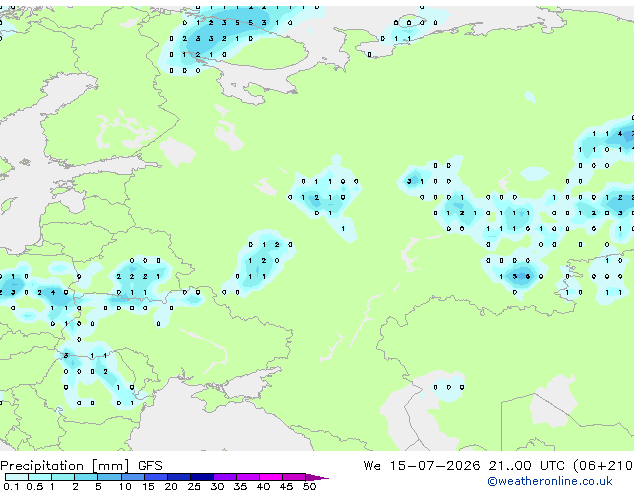Click the legend label '10'
Screen dimensions: 634x490
[x=125, y=486]
